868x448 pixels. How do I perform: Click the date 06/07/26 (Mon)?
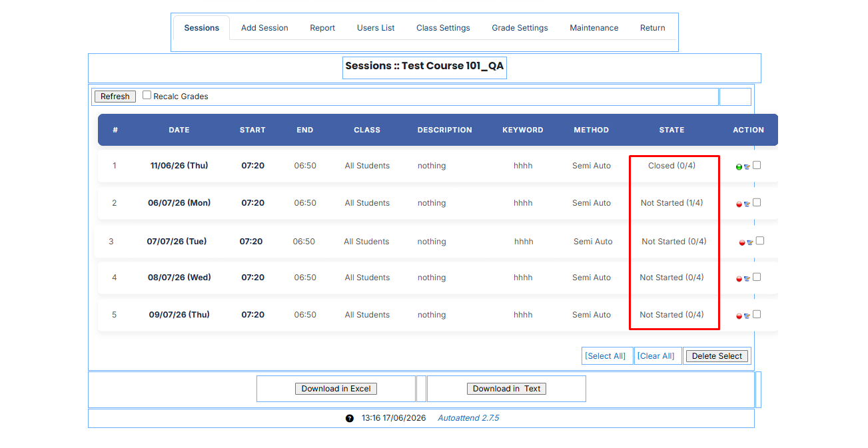(179, 203)
